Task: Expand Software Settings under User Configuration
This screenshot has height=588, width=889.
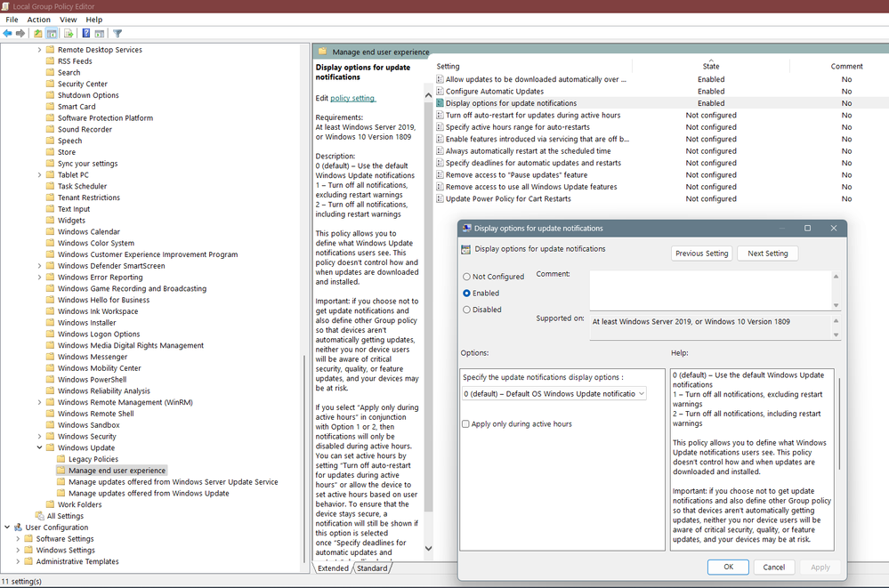Action: 18,539
